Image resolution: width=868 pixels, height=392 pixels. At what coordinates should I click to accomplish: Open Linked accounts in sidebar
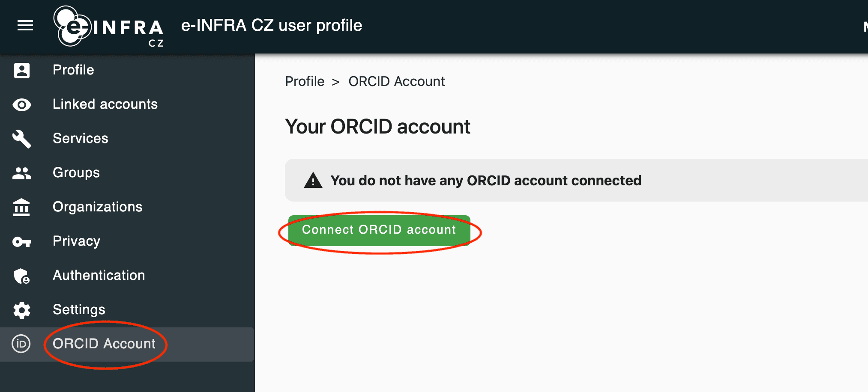[105, 104]
